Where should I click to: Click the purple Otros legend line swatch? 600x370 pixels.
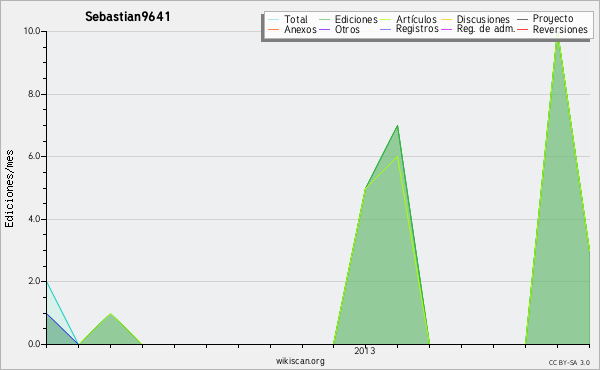coord(324,29)
